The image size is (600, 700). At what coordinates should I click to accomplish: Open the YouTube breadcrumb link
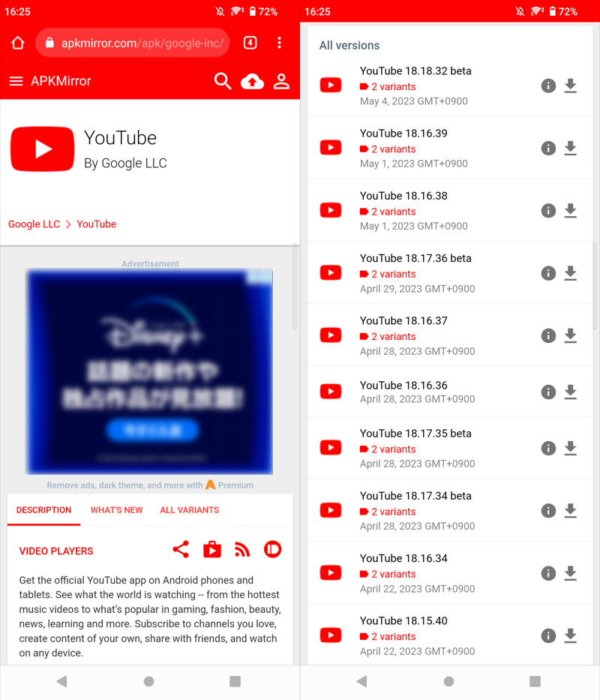(x=97, y=224)
